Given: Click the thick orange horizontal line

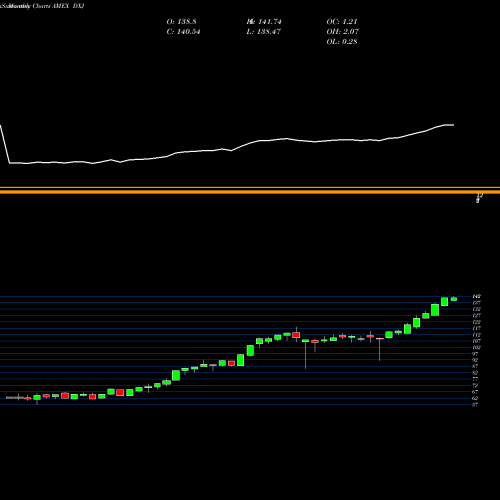Looking at the screenshot, I should [250, 191].
